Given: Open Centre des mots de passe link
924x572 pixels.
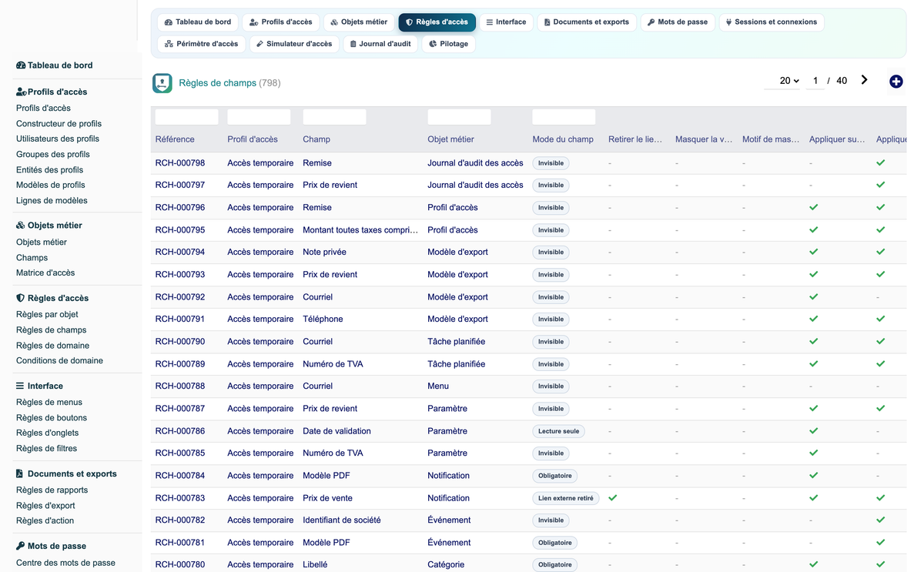Looking at the screenshot, I should (x=65, y=563).
